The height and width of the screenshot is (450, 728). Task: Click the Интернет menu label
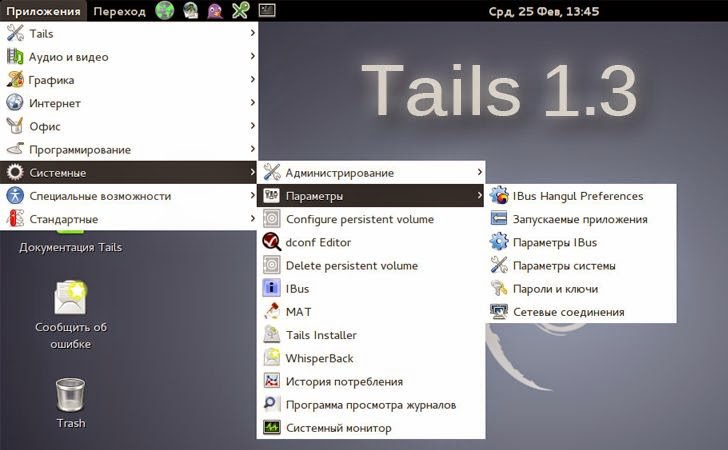55,103
